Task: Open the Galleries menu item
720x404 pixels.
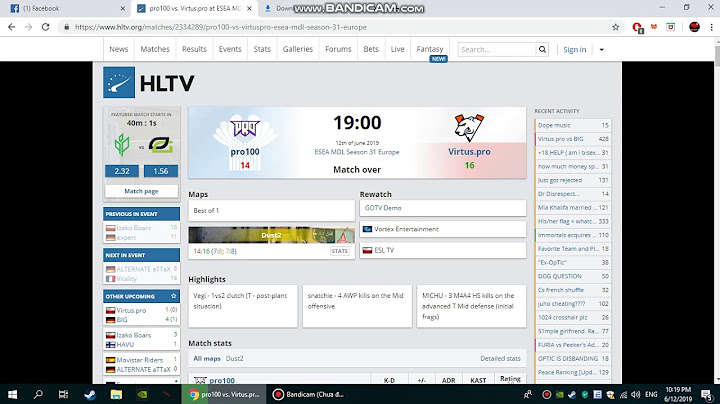Action: (x=298, y=49)
